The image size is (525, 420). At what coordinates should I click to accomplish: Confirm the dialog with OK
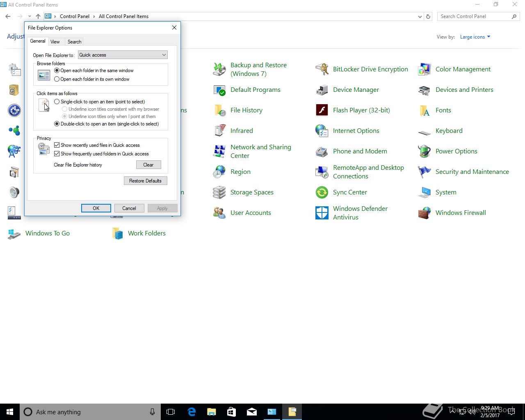pyautogui.click(x=96, y=208)
